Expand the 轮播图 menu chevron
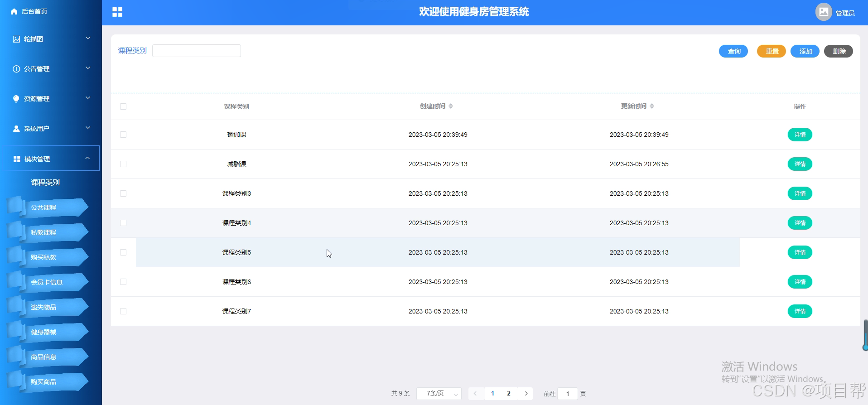868x405 pixels. pyautogui.click(x=88, y=38)
